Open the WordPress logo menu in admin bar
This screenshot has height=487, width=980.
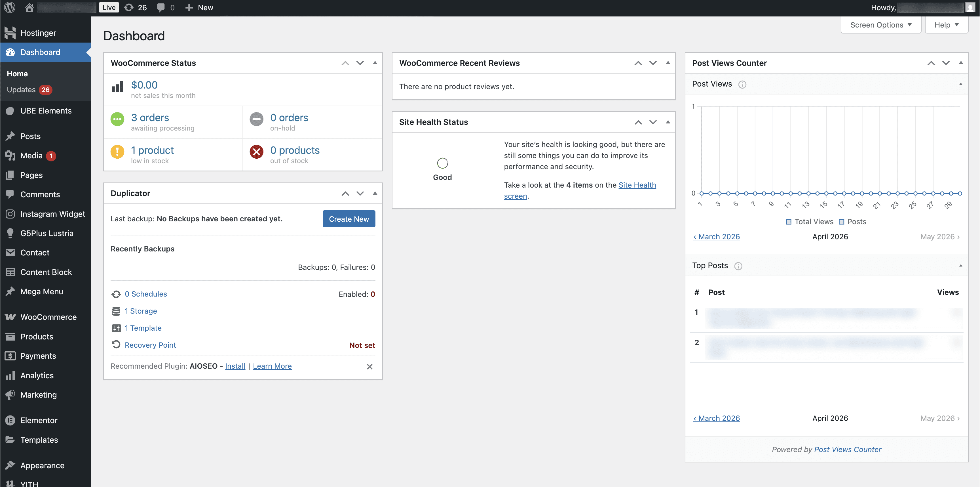[9, 7]
